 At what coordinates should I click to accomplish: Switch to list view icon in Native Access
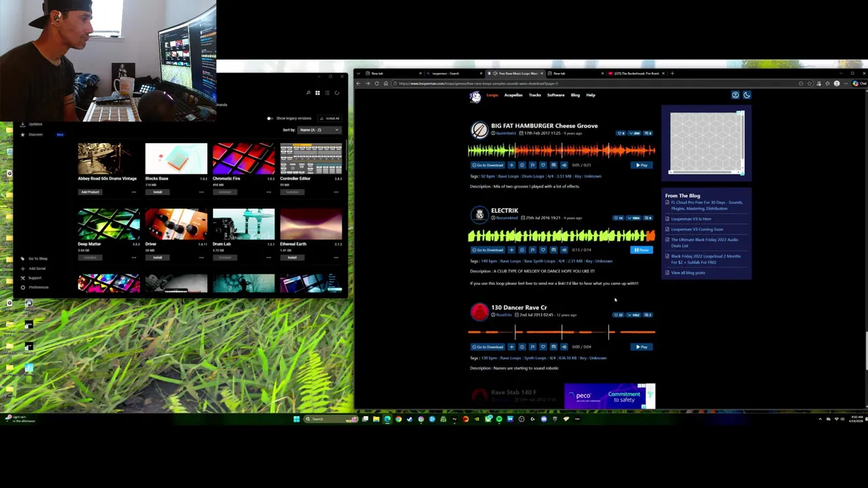(327, 93)
